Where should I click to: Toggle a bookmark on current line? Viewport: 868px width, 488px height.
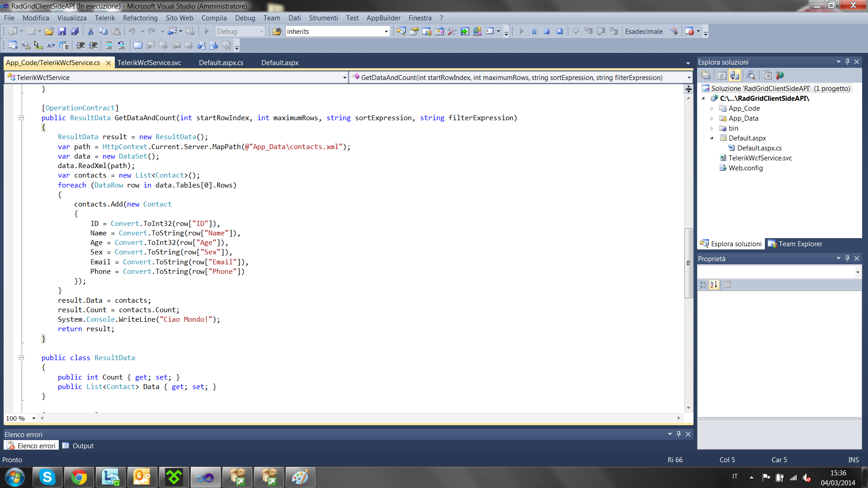tap(138, 45)
